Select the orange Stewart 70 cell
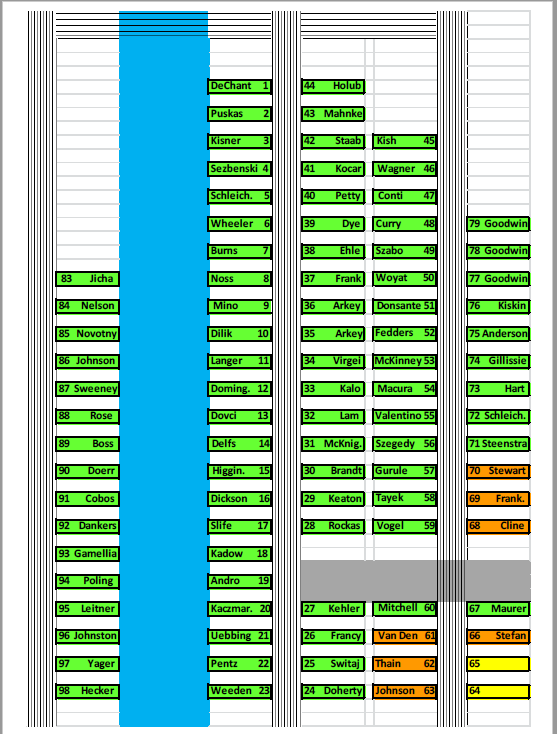 [x=498, y=471]
